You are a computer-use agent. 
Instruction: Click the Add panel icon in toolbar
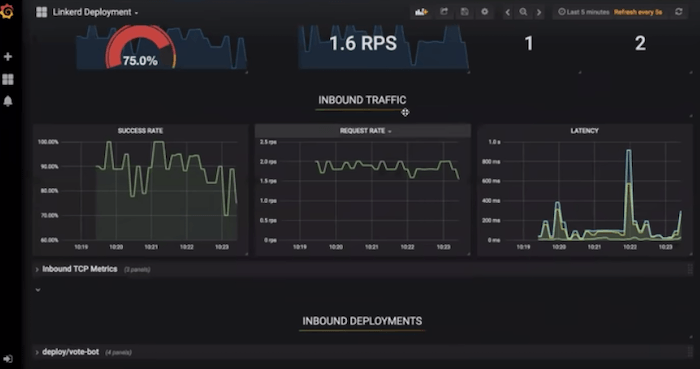[421, 12]
